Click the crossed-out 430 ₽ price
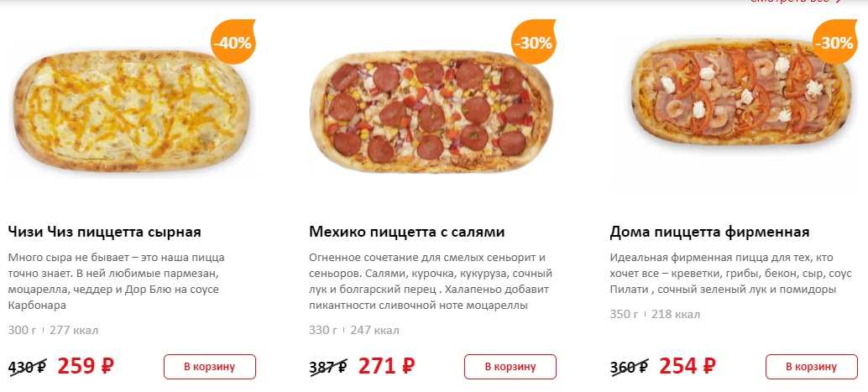868x392 pixels. click(x=27, y=367)
